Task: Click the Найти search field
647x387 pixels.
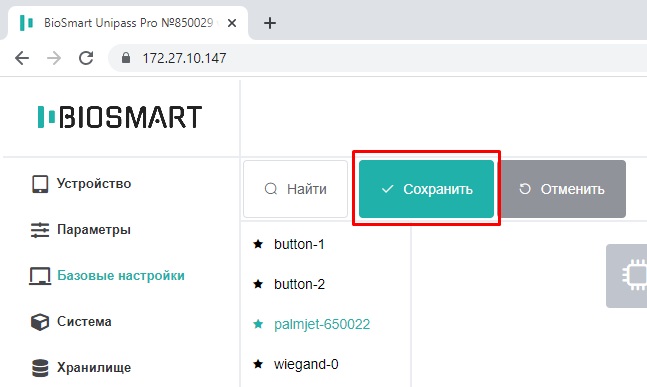Action: click(x=295, y=189)
